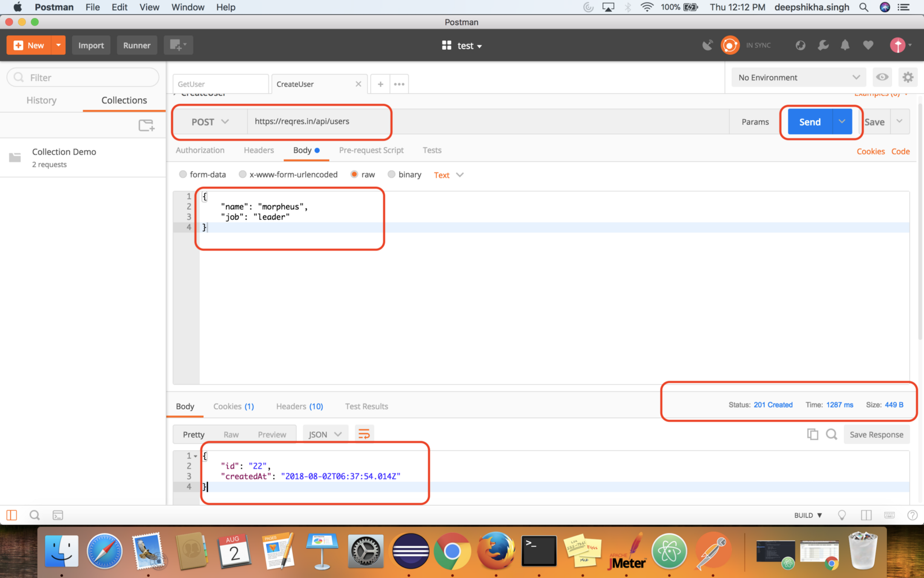
Task: Copy the response body using copy icon
Action: (813, 434)
